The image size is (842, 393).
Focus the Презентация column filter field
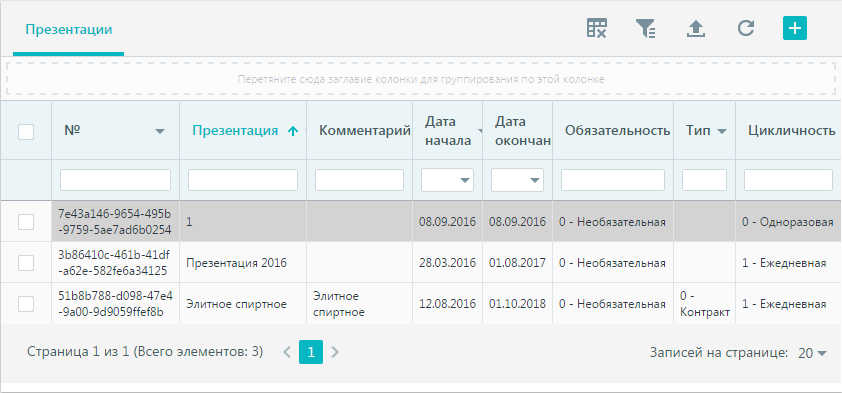[x=243, y=180]
